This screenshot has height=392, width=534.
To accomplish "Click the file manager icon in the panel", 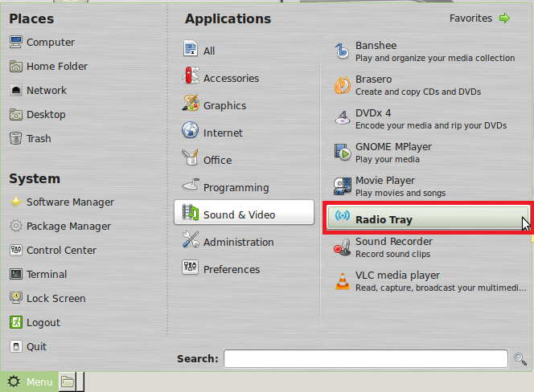I will click(x=68, y=382).
